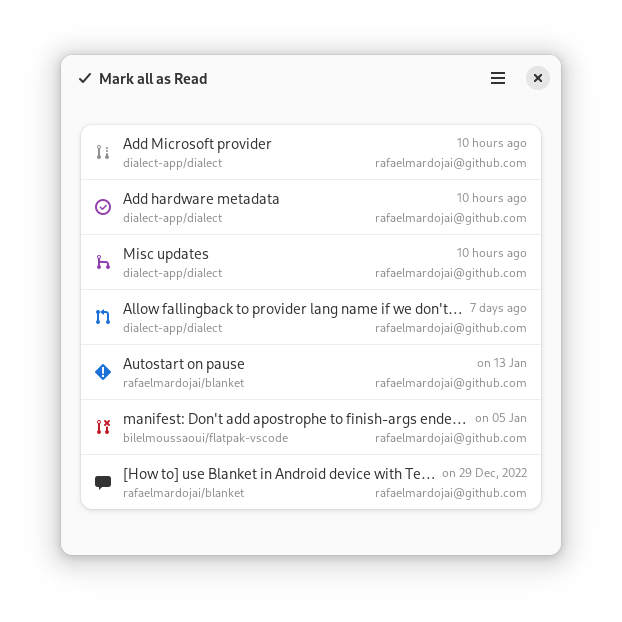This screenshot has height=622, width=622.
Task: Select the Misc updates notification
Action: (x=311, y=262)
